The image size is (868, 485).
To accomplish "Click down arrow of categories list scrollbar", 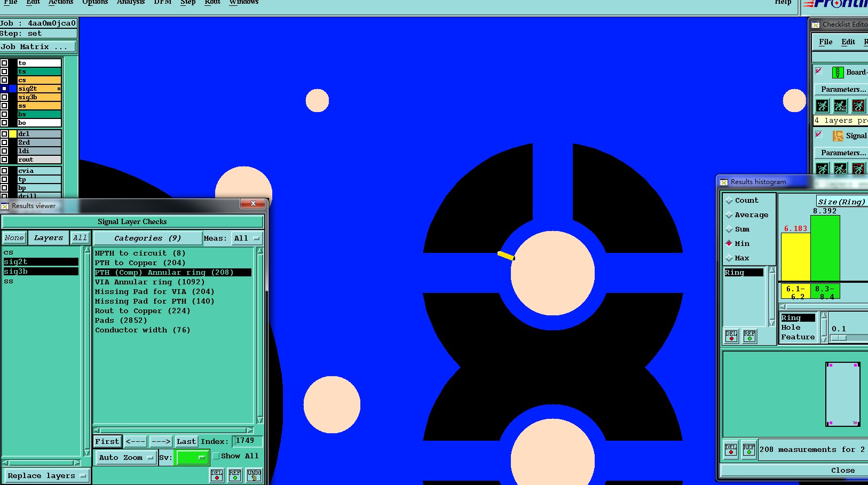I will 260,420.
